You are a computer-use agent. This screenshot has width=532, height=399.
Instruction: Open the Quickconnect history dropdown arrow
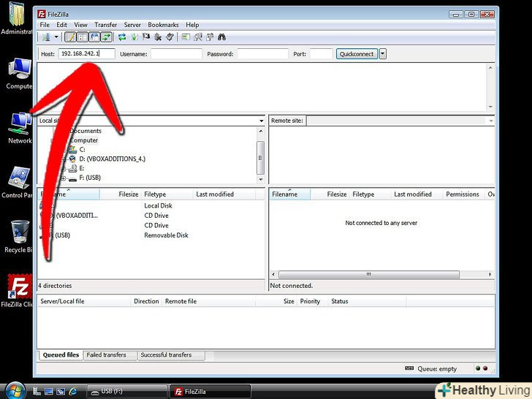click(383, 53)
